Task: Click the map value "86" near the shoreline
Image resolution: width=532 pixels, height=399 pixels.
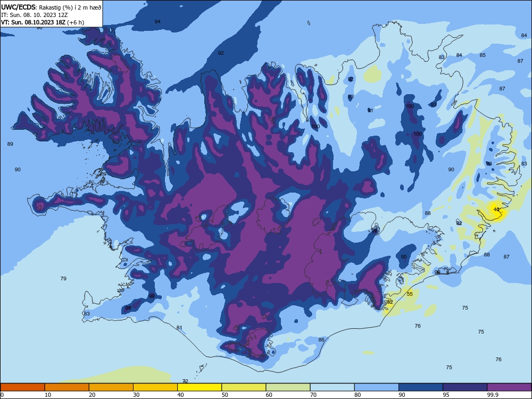Action: point(321,339)
